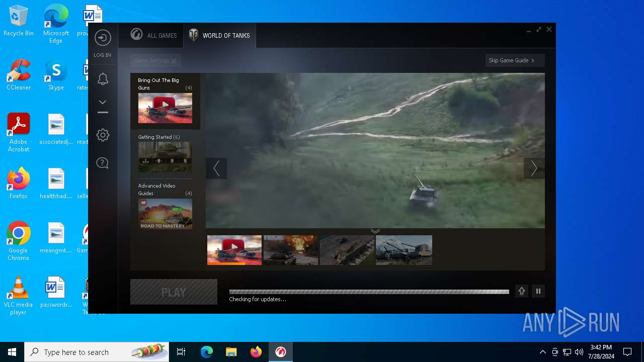The width and height of the screenshot is (644, 362).
Task: Click the Log In icon in sidebar
Action: pos(103,38)
